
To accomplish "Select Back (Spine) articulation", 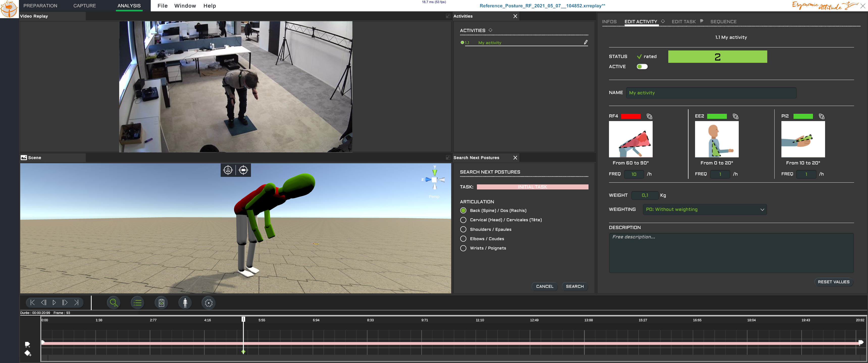I will click(463, 210).
